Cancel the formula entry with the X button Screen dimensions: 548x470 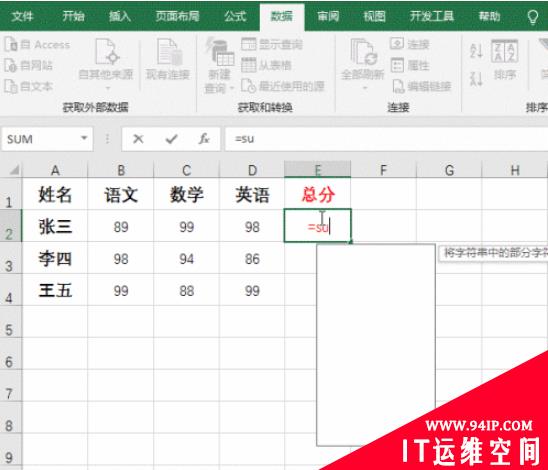(138, 139)
